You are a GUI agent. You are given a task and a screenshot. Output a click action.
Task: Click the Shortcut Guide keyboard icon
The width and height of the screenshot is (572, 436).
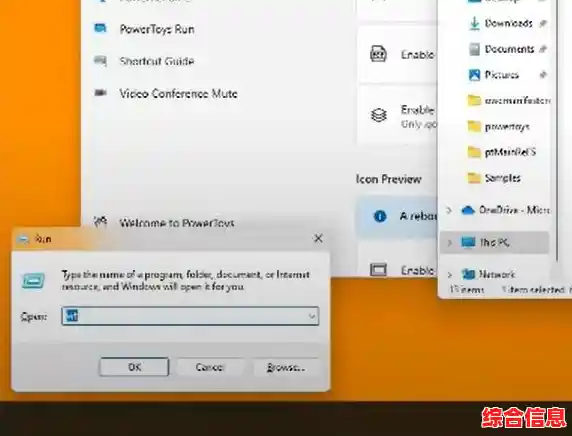point(100,60)
